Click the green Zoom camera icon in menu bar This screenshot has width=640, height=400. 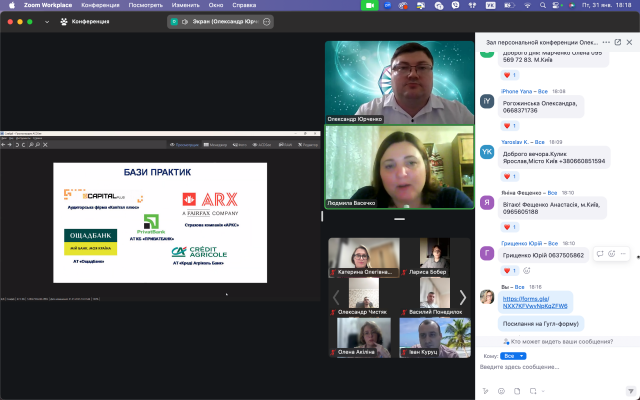pyautogui.click(x=370, y=5)
